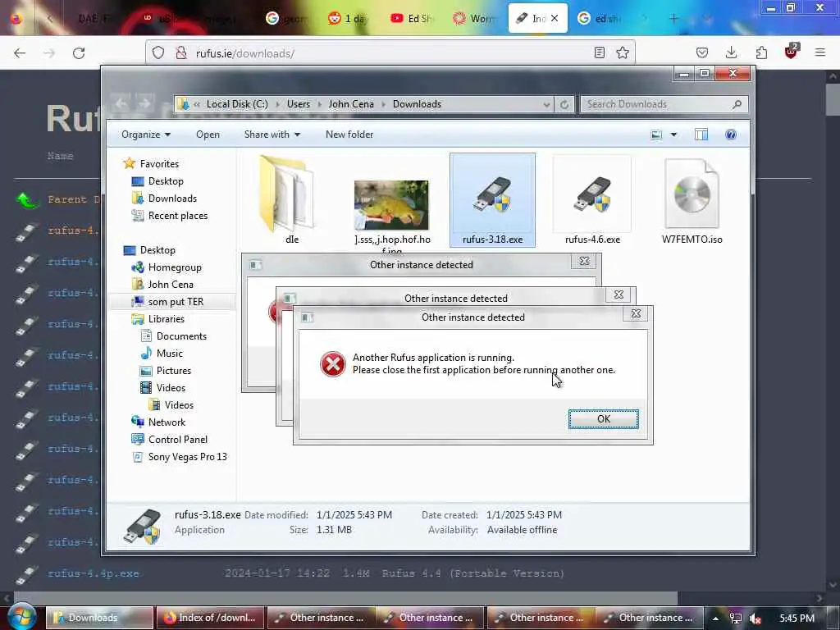This screenshot has width=840, height=630.
Task: Open Sony Vegas Pro 13 item
Action: (188, 456)
